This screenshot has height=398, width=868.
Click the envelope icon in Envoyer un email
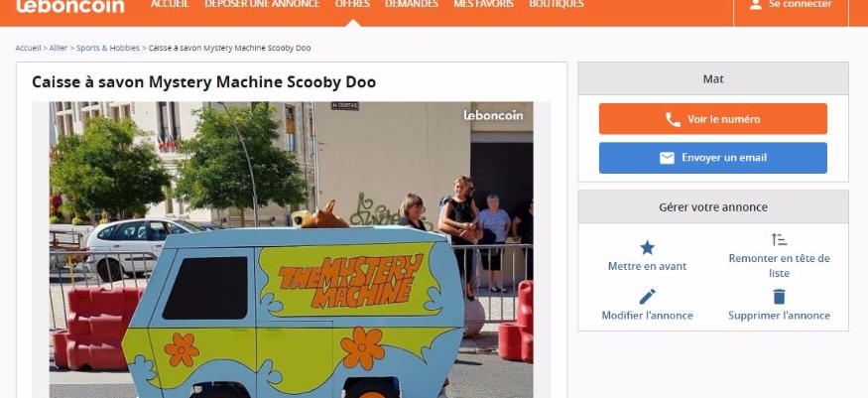pyautogui.click(x=667, y=158)
